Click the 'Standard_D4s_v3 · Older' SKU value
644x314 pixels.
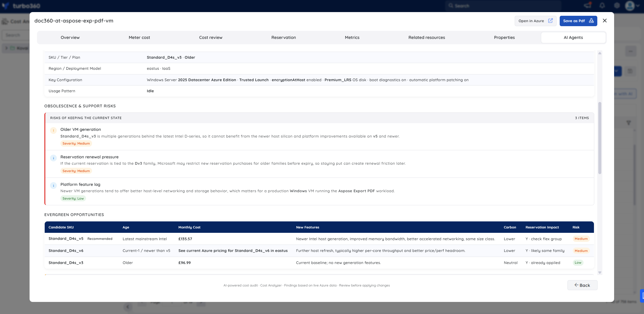171,57
